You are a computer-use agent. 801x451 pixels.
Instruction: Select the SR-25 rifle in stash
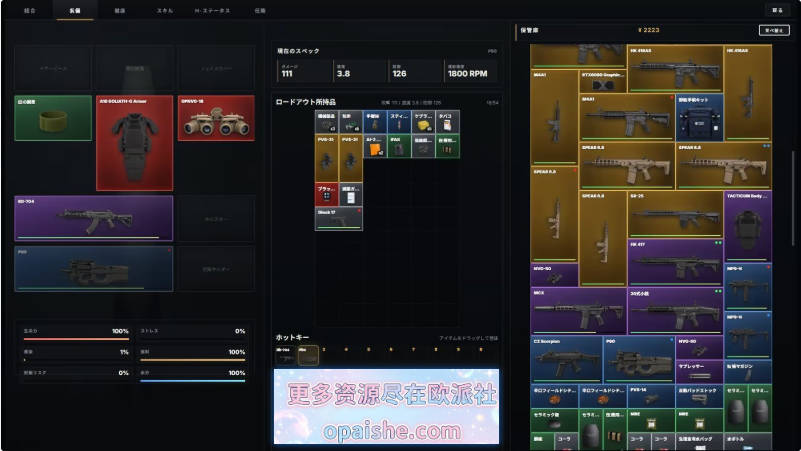pos(675,215)
